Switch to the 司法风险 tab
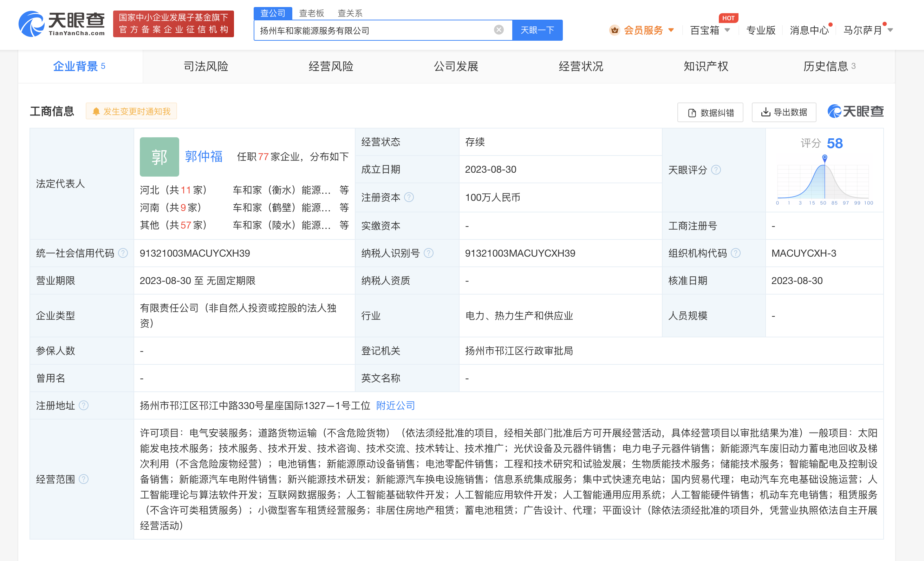 click(206, 66)
